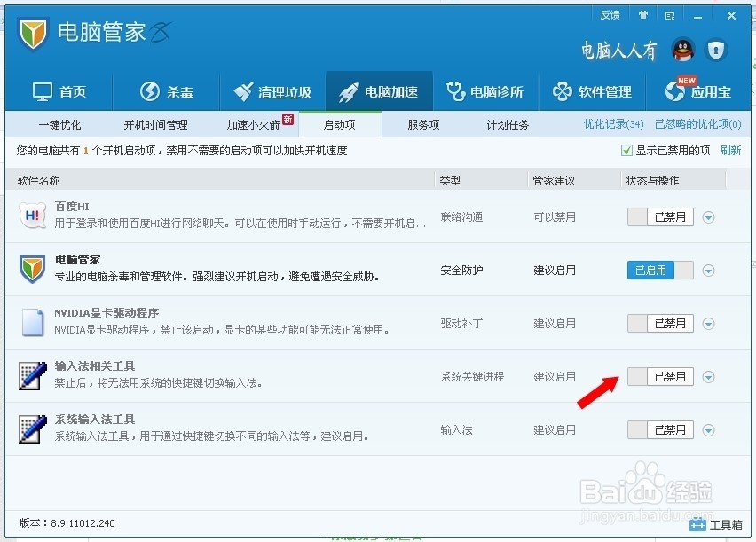The image size is (756, 542).
Task: Click the 电脑管家 shield icon in list
Action: (32, 269)
